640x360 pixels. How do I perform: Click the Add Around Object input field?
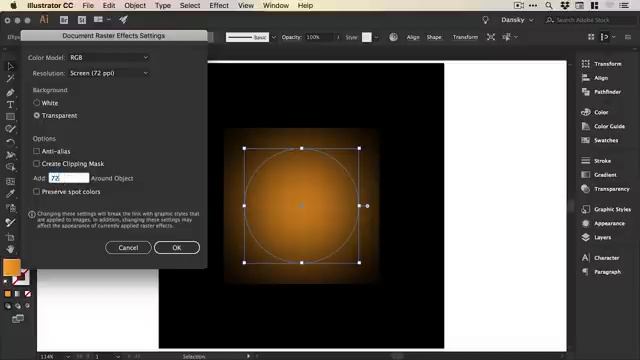click(x=69, y=178)
